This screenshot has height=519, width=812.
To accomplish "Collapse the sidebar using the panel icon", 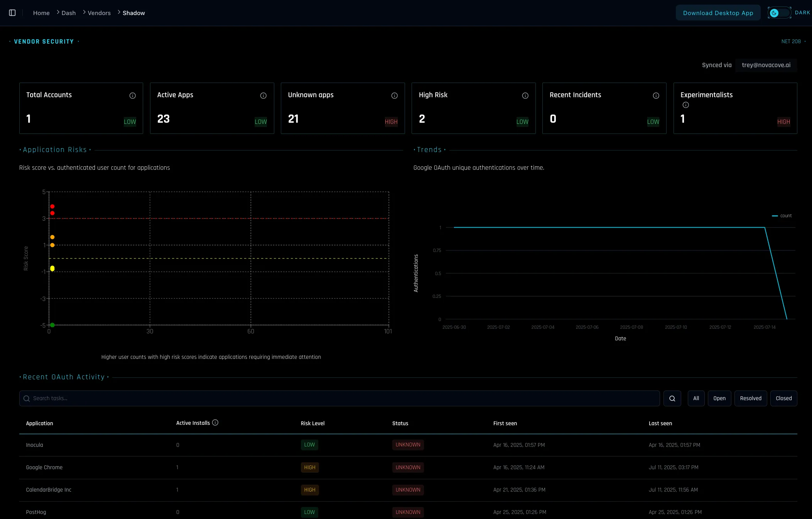I will click(x=12, y=12).
